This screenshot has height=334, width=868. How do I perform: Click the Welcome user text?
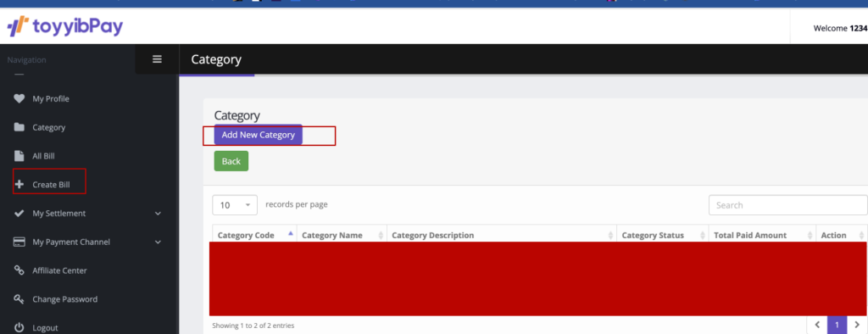(x=840, y=28)
